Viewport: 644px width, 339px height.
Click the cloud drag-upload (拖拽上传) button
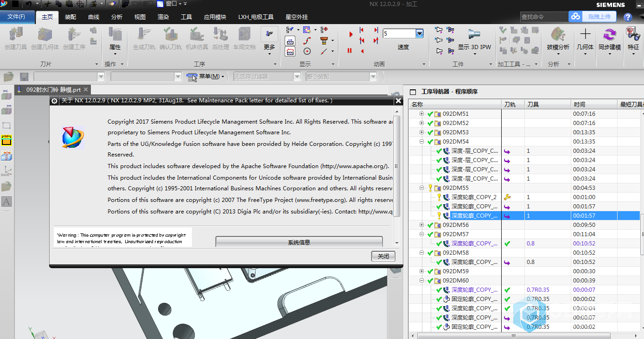[593, 17]
